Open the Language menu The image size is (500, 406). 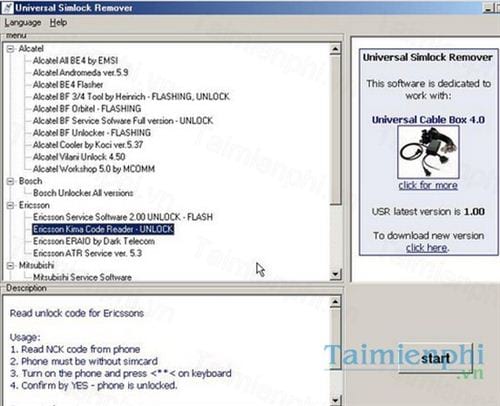coord(23,23)
